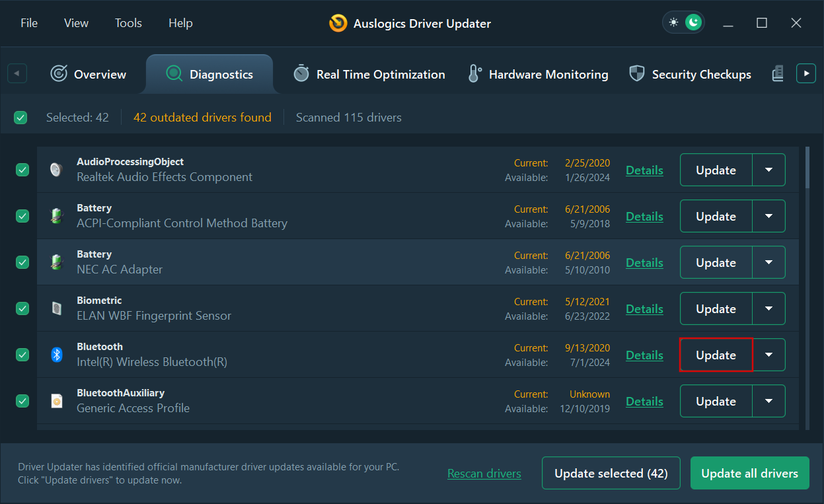This screenshot has height=504, width=824.
Task: Click the battery icon for ACPI-Compliant Control Method Battery
Action: pyautogui.click(x=57, y=216)
